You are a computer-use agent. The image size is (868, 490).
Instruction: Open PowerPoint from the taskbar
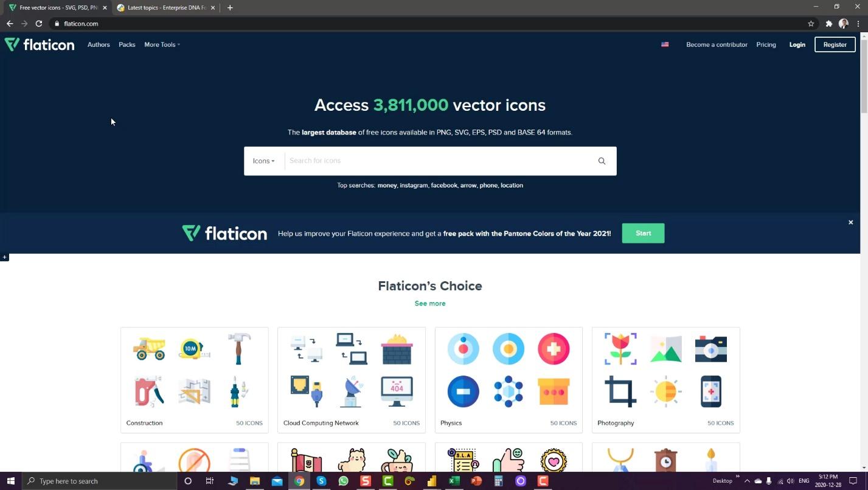476,481
